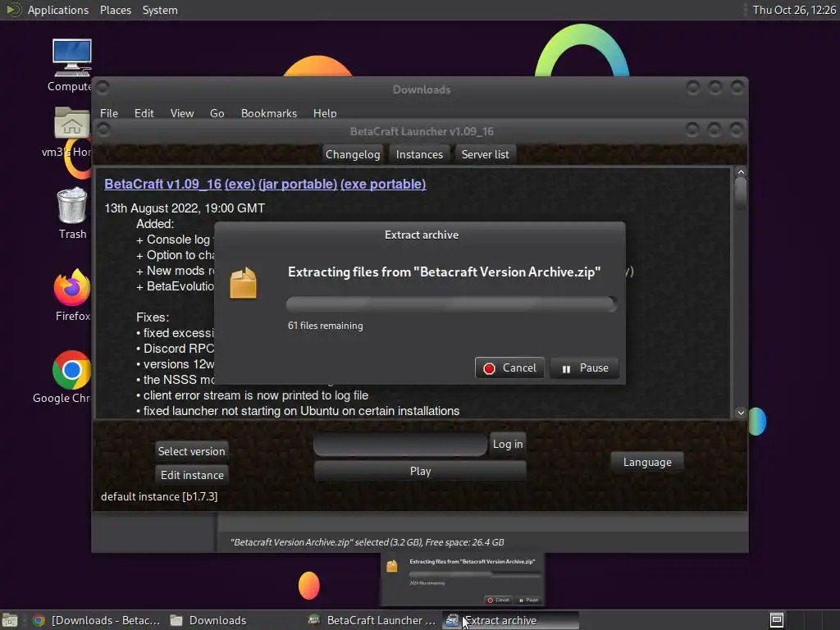Launch Firefox from the desktop
Image resolution: width=840 pixels, height=630 pixels.
pyautogui.click(x=72, y=288)
